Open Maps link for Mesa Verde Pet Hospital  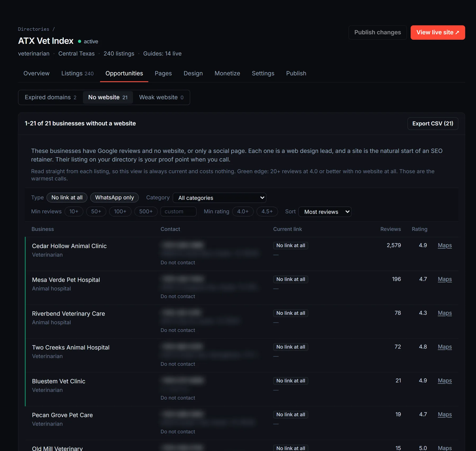(x=445, y=279)
